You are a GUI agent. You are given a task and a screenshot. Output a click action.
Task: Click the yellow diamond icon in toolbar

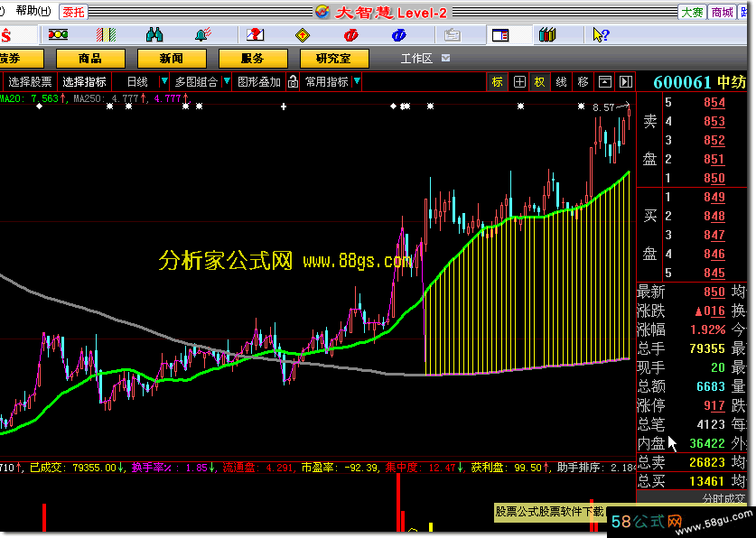click(x=303, y=35)
